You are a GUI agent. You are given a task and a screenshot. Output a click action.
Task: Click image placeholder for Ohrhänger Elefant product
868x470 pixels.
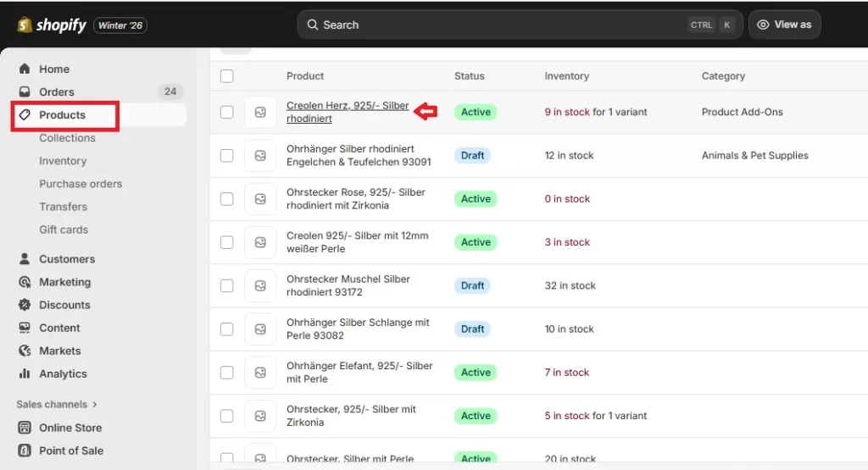tap(260, 373)
